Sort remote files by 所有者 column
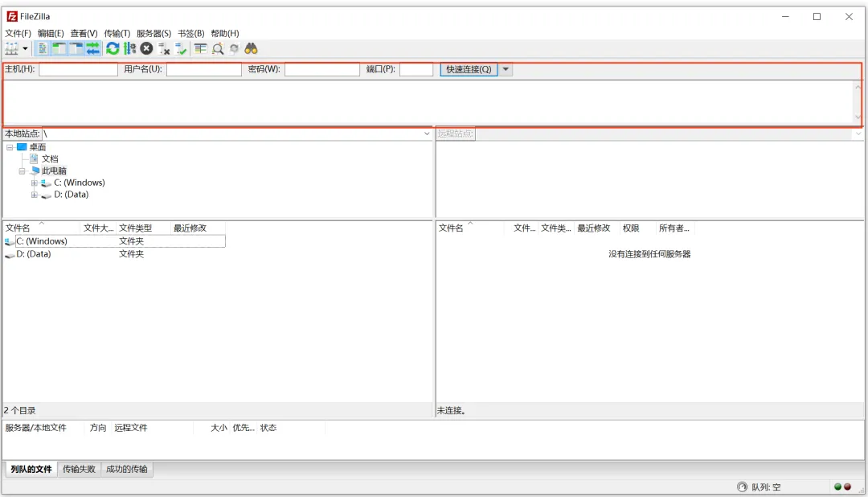 (x=674, y=228)
